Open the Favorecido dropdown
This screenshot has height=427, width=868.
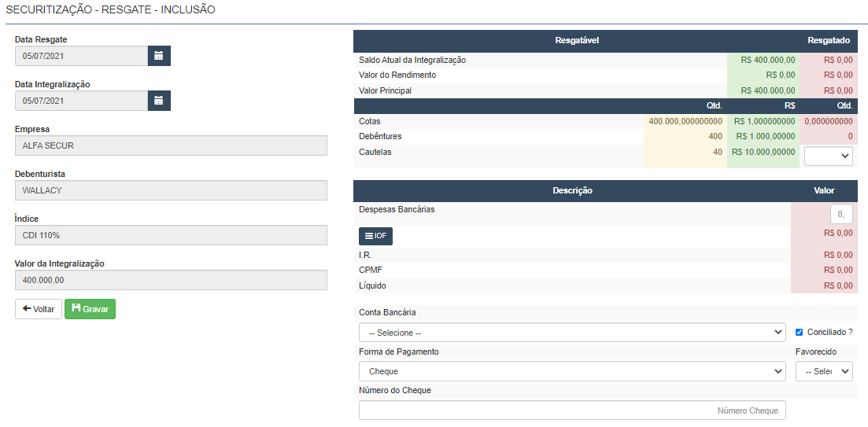pyautogui.click(x=823, y=371)
